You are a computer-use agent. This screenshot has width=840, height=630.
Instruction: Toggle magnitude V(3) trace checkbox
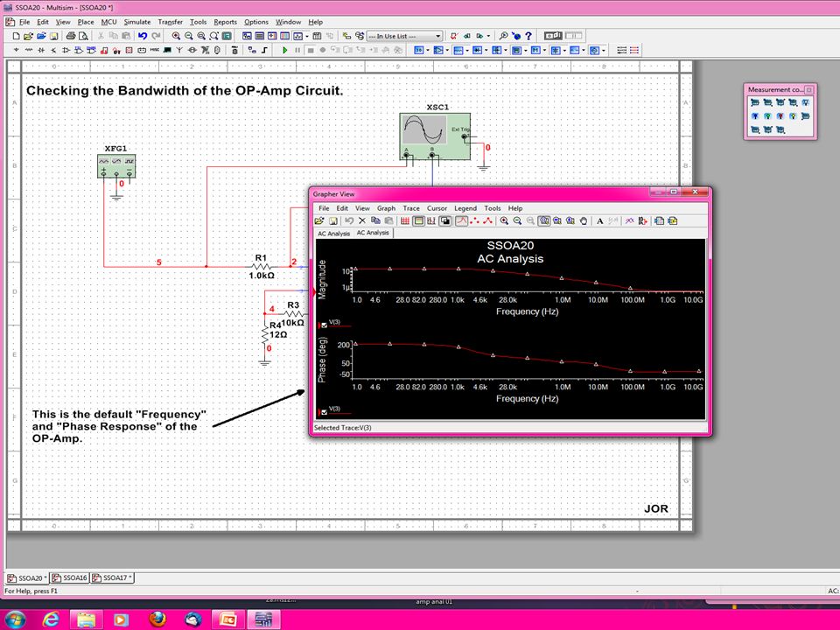[324, 325]
